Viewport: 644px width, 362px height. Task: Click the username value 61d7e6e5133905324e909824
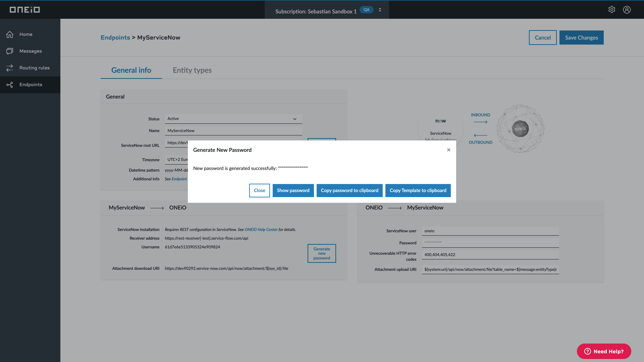point(193,247)
